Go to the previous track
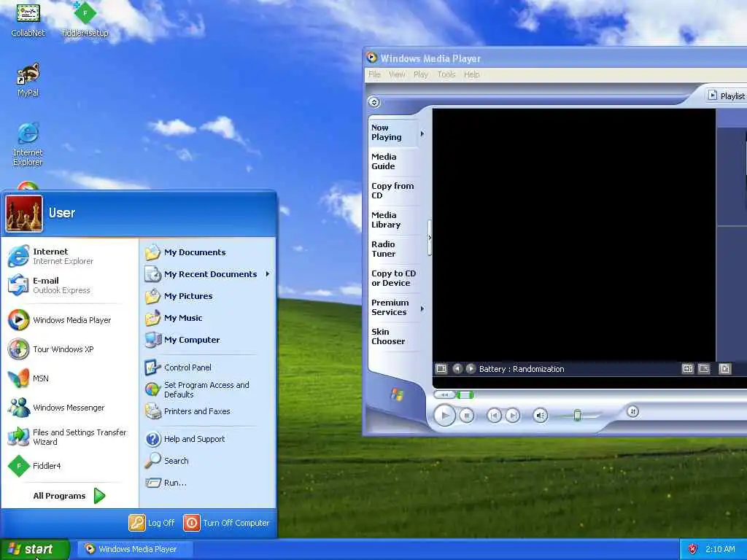Screen dimensions: 747x560 494,416
